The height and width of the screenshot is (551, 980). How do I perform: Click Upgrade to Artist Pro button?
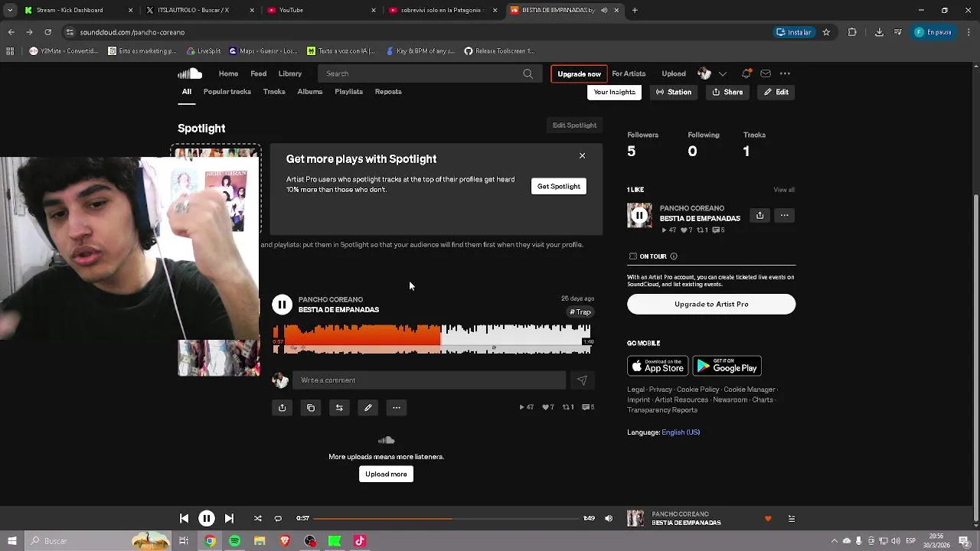[x=711, y=304]
